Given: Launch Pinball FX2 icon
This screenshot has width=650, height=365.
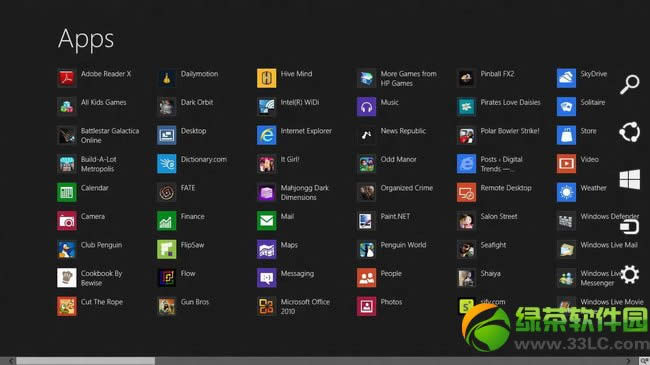Looking at the screenshot, I should (466, 78).
